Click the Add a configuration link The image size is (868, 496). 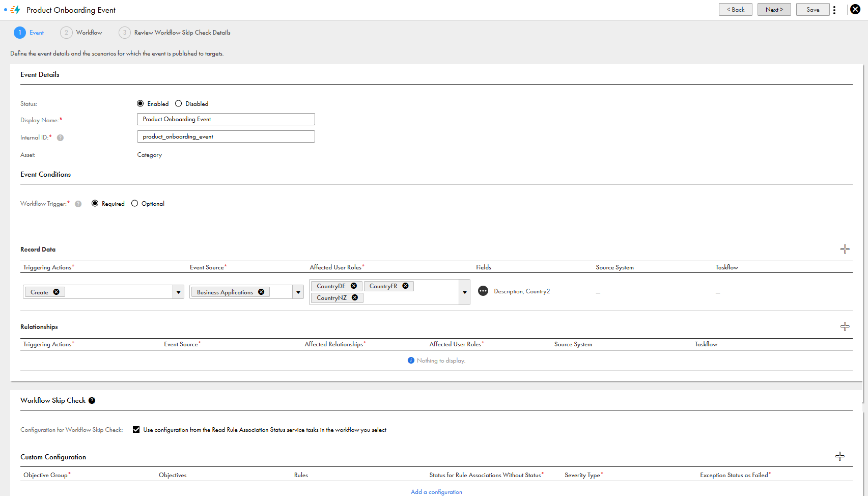tap(436, 491)
